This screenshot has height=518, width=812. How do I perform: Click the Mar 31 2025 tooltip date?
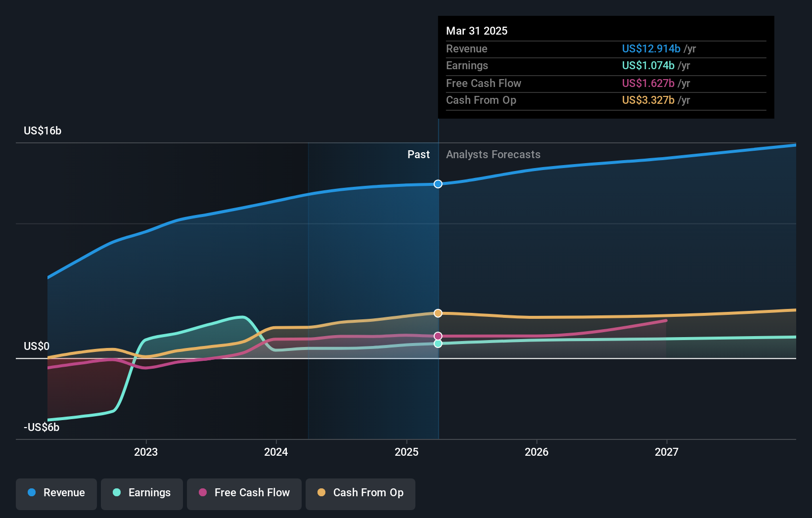(x=477, y=31)
